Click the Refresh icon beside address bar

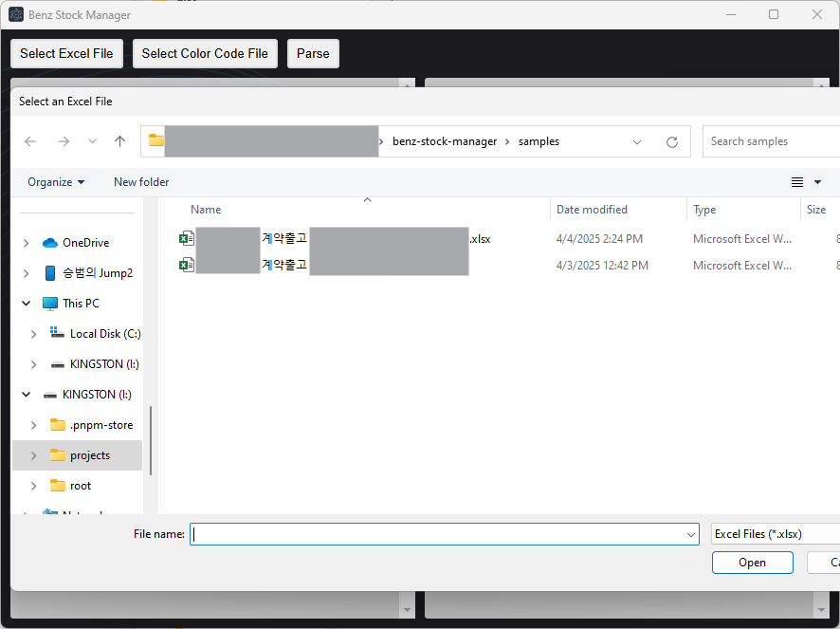[x=672, y=141]
